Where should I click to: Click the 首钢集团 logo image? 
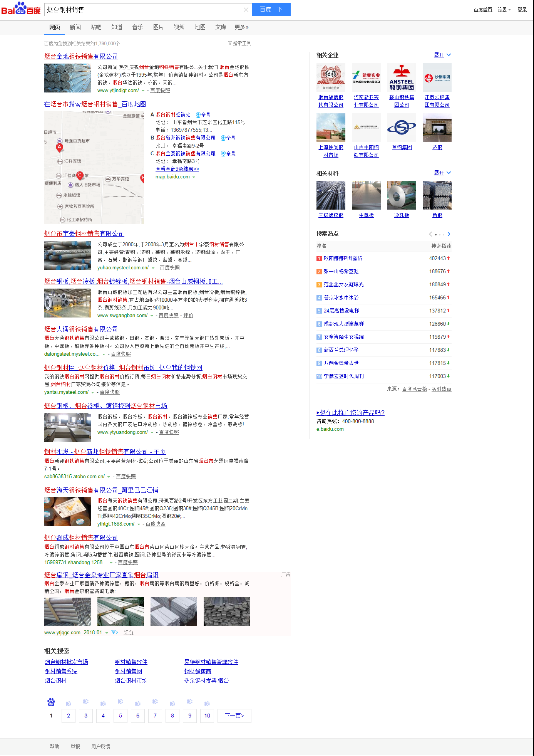tap(402, 128)
